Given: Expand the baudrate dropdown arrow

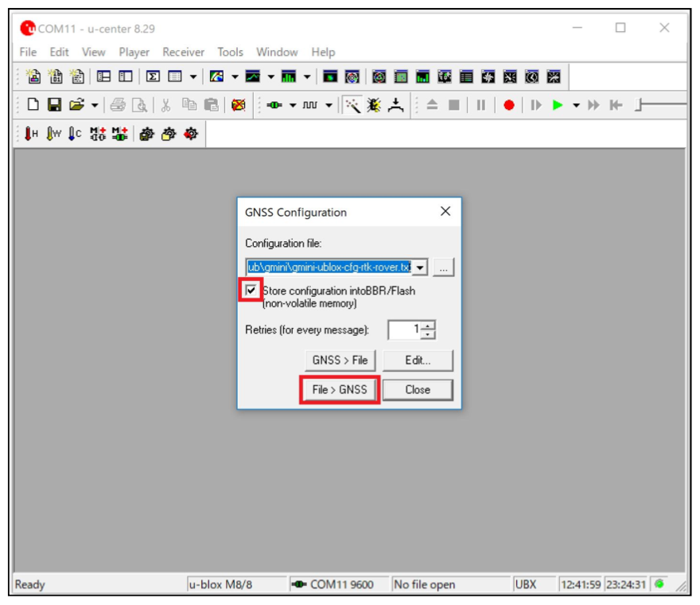Looking at the screenshot, I should [x=329, y=105].
